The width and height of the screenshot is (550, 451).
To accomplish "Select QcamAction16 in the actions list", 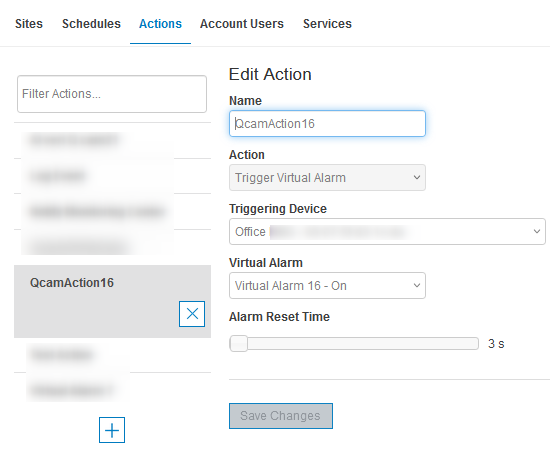I will coord(112,301).
